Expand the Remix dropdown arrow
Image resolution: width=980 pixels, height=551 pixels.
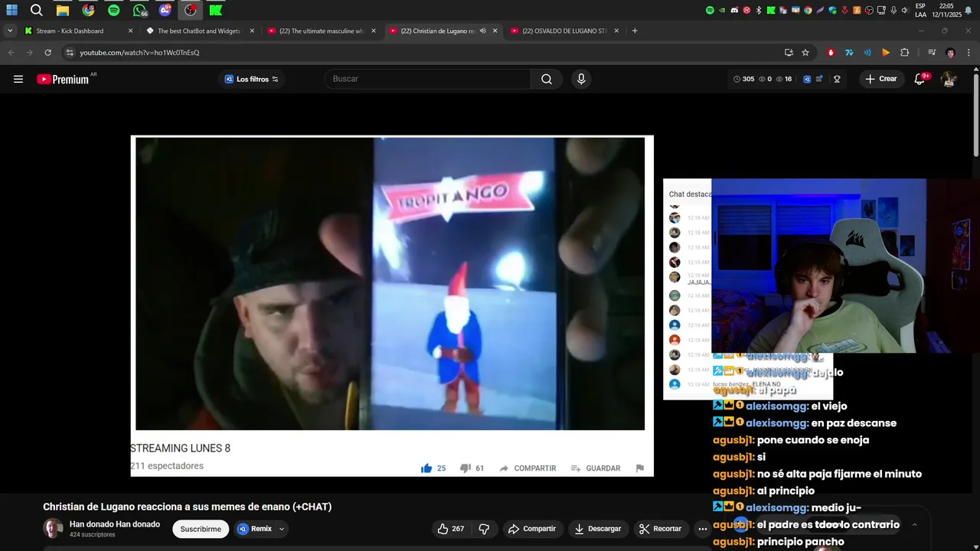tap(282, 529)
